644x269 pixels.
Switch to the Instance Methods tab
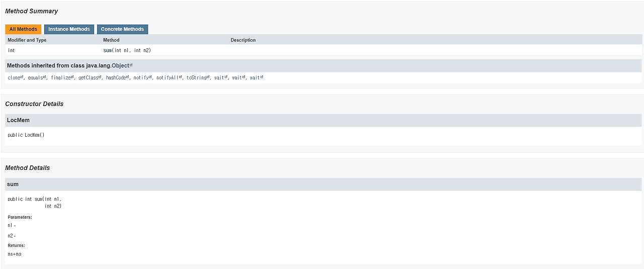pos(69,29)
